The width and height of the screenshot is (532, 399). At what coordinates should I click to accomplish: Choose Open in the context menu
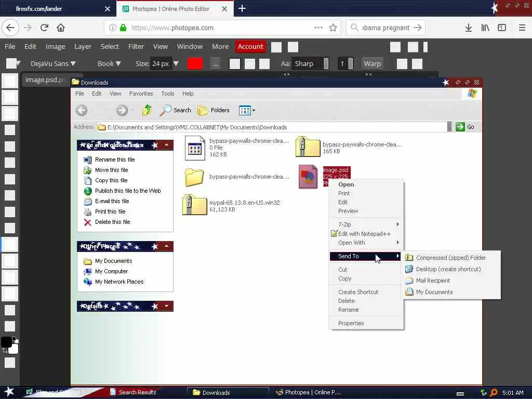click(x=366, y=184)
